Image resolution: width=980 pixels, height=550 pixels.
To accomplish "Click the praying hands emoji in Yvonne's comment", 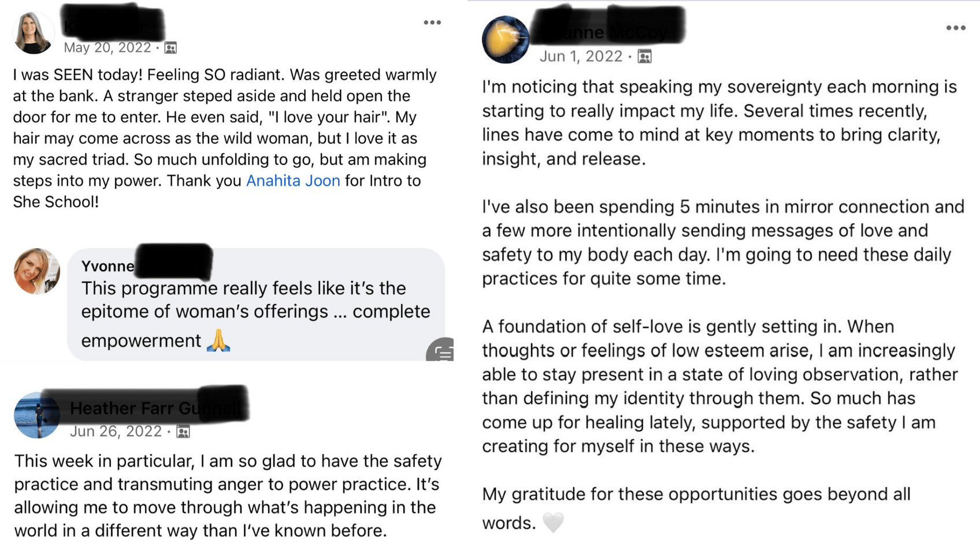I will coord(218,341).
